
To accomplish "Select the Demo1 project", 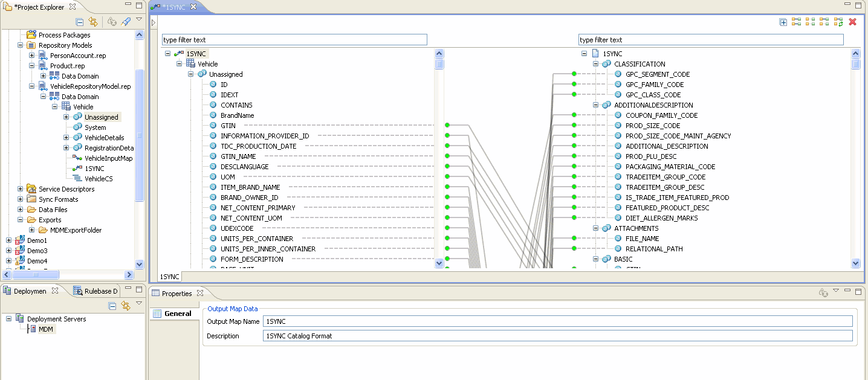I will pyautogui.click(x=37, y=240).
